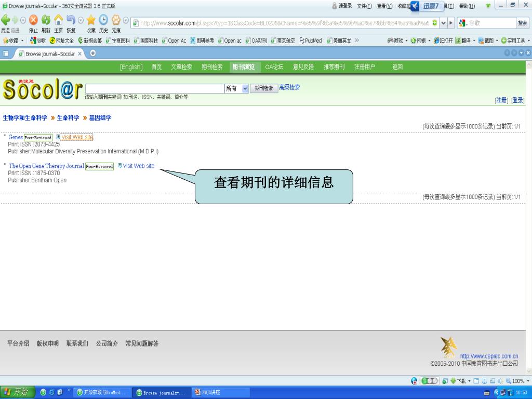
Task: Open The Open Gene Therapy Journal link
Action: click(x=46, y=166)
